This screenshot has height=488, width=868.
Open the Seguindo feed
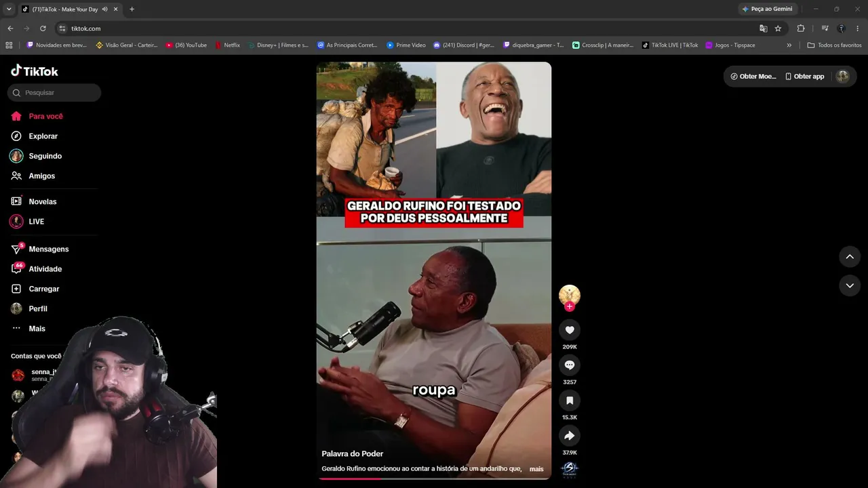tap(37, 156)
